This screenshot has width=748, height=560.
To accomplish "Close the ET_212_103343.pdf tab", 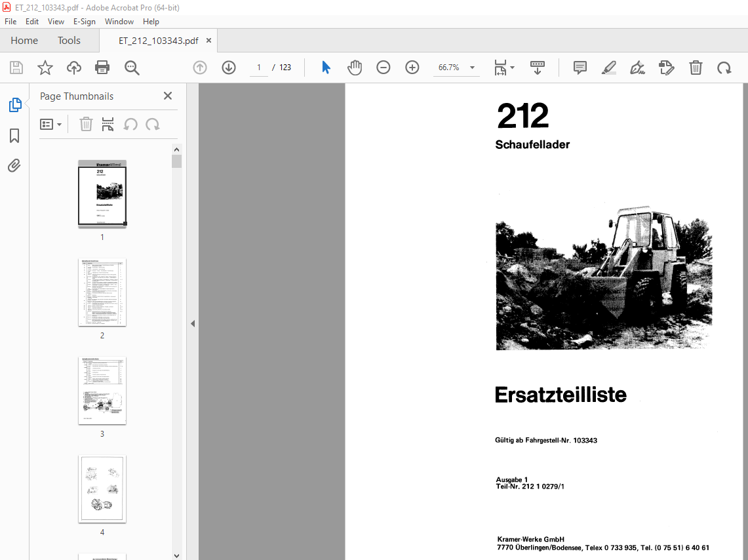I will point(208,41).
